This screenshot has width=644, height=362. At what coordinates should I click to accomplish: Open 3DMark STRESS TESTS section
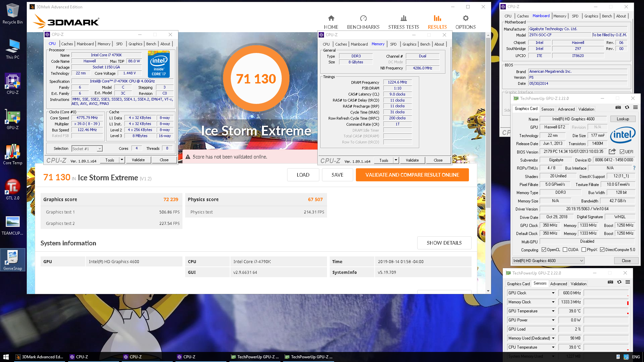click(404, 22)
